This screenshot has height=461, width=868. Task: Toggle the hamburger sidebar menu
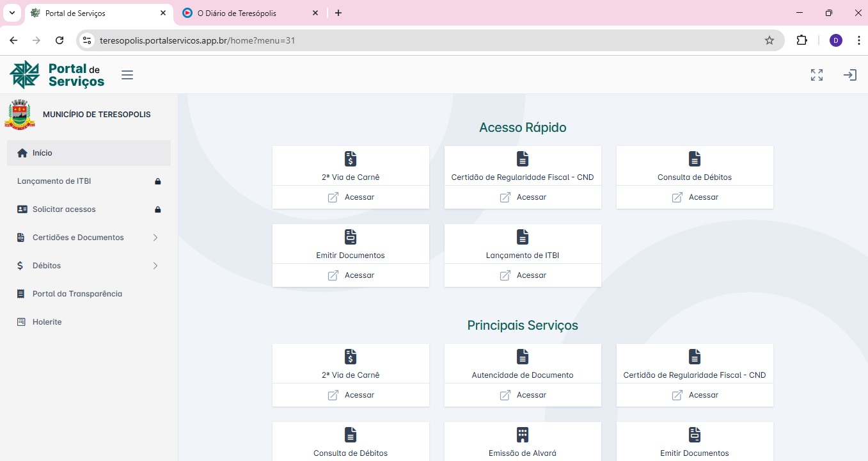tap(127, 75)
